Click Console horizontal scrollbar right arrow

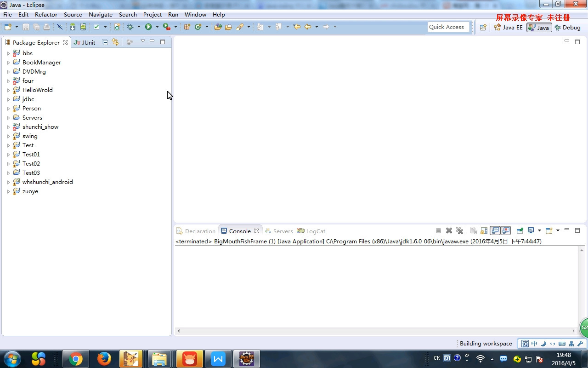[x=574, y=331]
